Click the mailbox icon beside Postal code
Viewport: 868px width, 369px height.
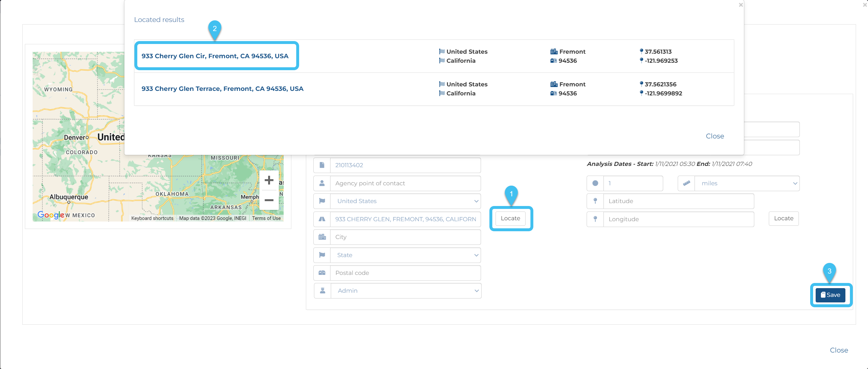click(322, 273)
